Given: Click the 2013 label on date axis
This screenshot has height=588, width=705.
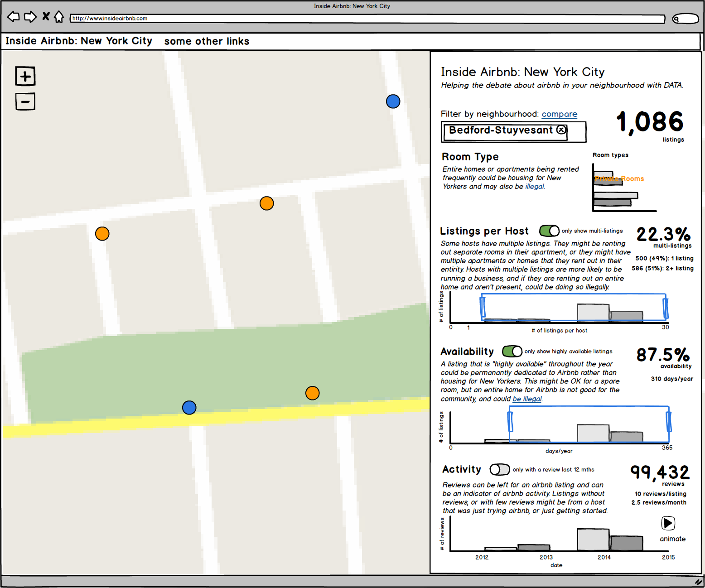Looking at the screenshot, I should coord(546,558).
